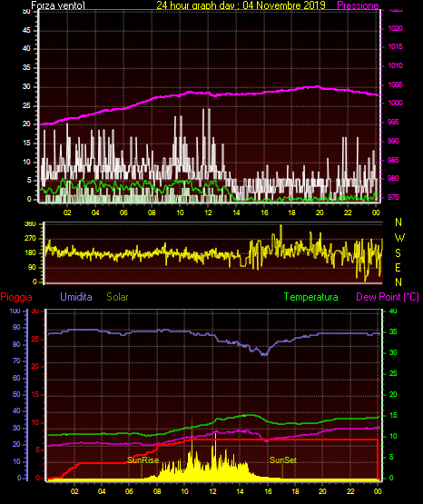Click the Solar legend label
Screen dimensions: 423x504
click(x=118, y=297)
